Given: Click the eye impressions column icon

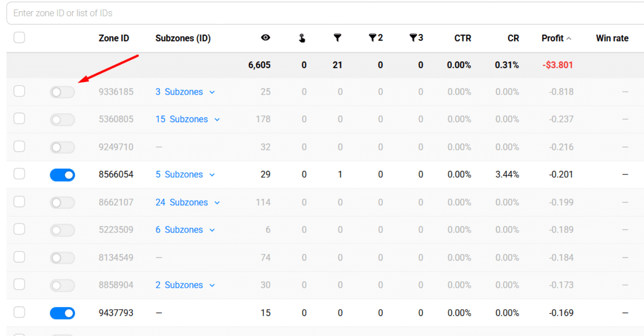Looking at the screenshot, I should pyautogui.click(x=265, y=38).
